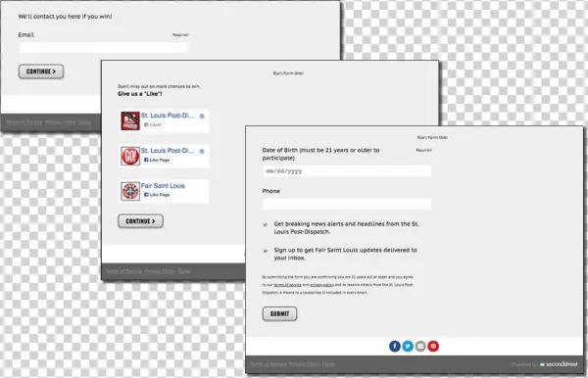Click the Submit button
Screen dimensions: 588x378
pos(279,314)
